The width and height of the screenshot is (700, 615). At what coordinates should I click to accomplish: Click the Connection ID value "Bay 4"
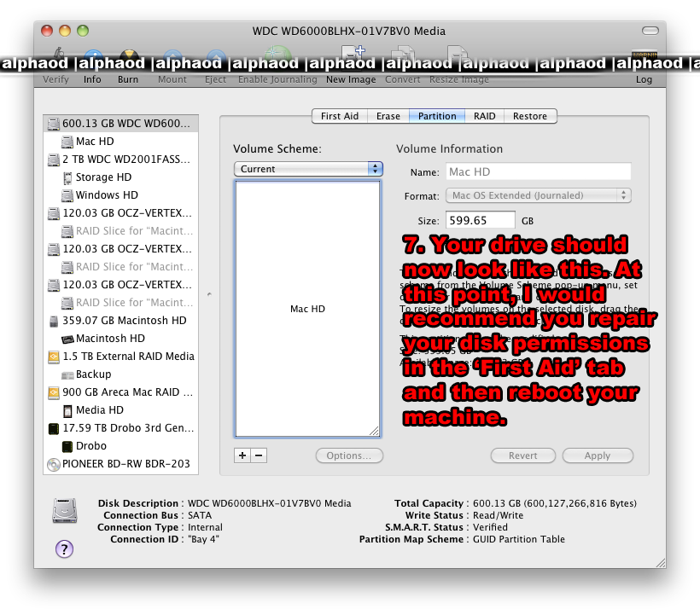pos(203,539)
